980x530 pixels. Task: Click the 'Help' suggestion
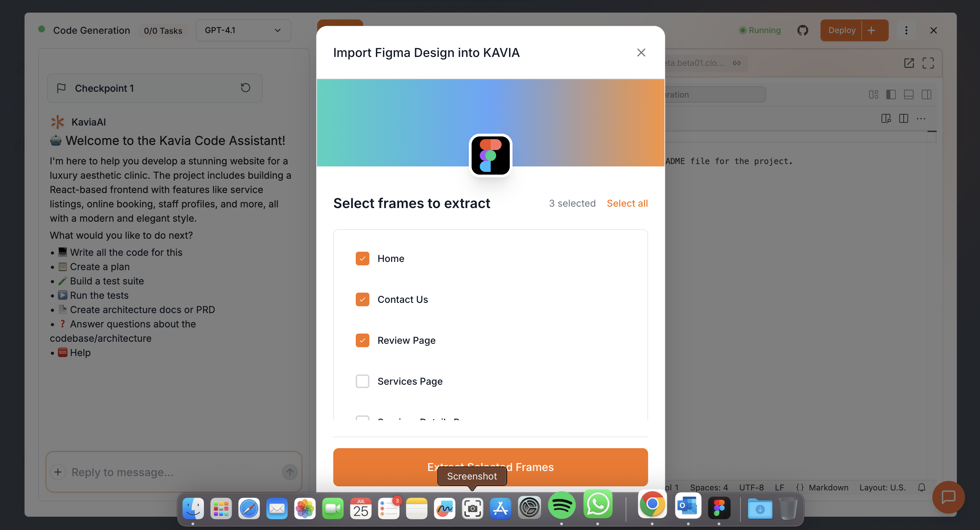(80, 353)
